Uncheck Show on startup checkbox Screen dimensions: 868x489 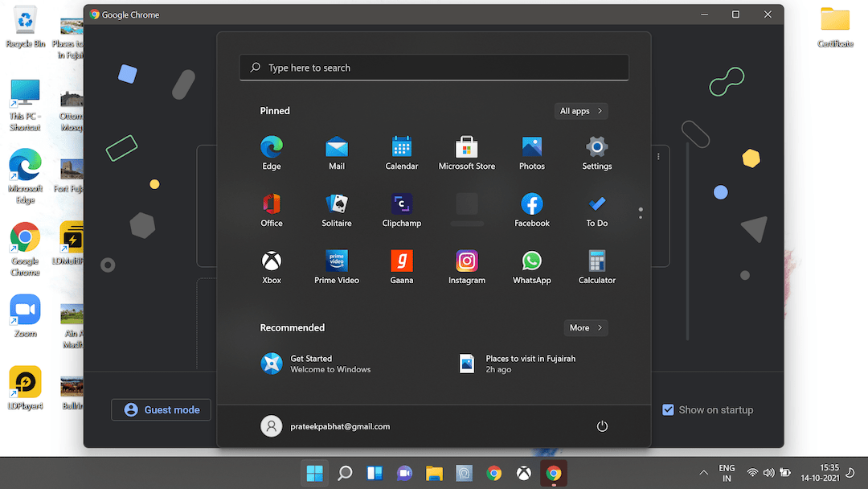click(668, 410)
